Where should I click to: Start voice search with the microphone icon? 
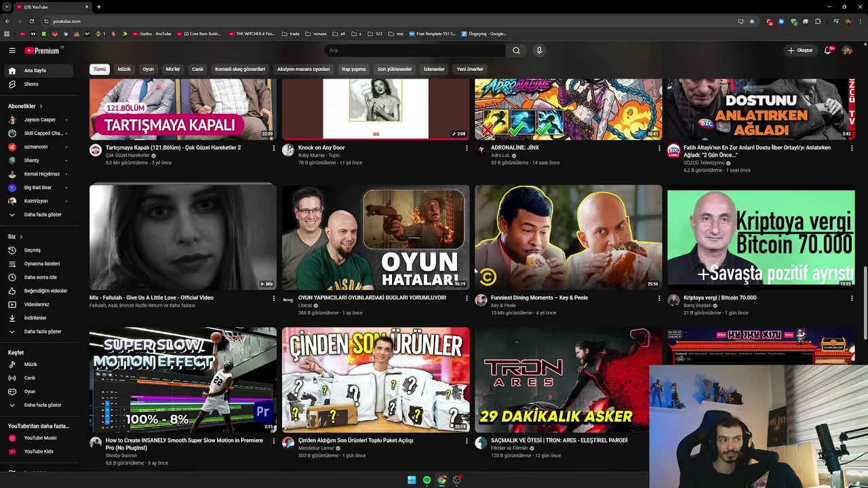tap(539, 50)
